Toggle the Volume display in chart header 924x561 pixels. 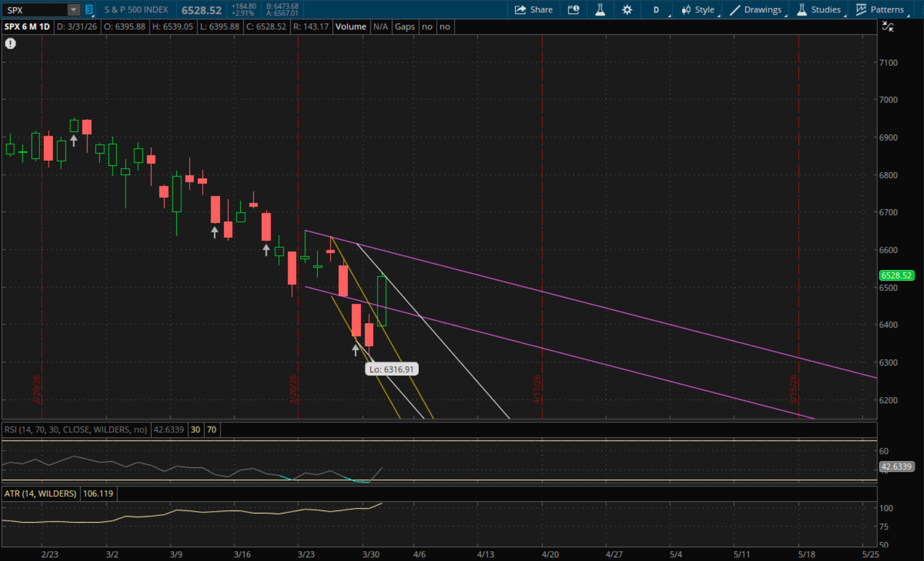click(351, 27)
